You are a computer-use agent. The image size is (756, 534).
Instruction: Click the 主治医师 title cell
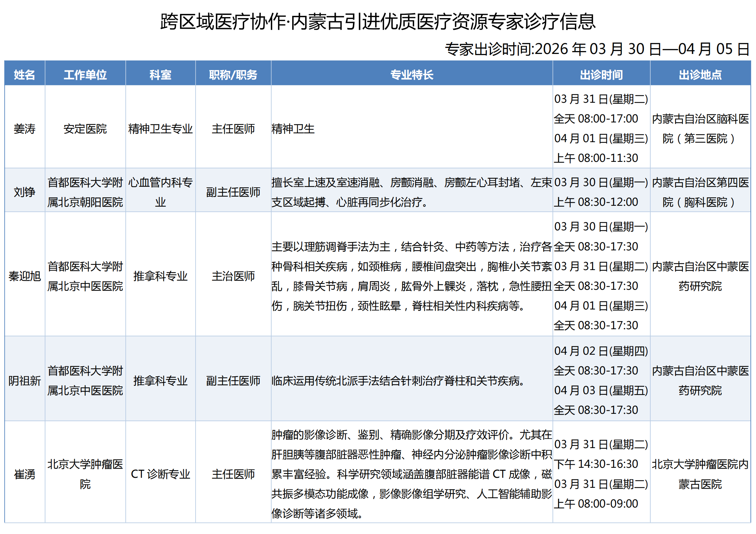click(x=233, y=276)
